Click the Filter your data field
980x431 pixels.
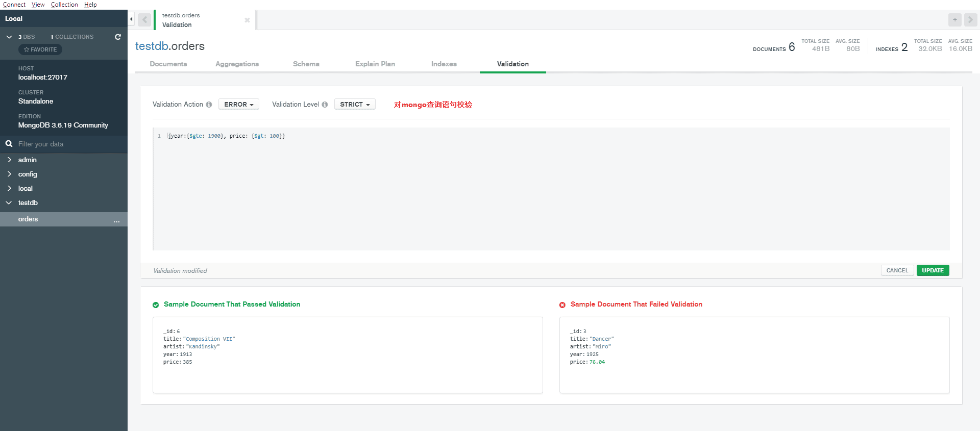[x=66, y=144]
